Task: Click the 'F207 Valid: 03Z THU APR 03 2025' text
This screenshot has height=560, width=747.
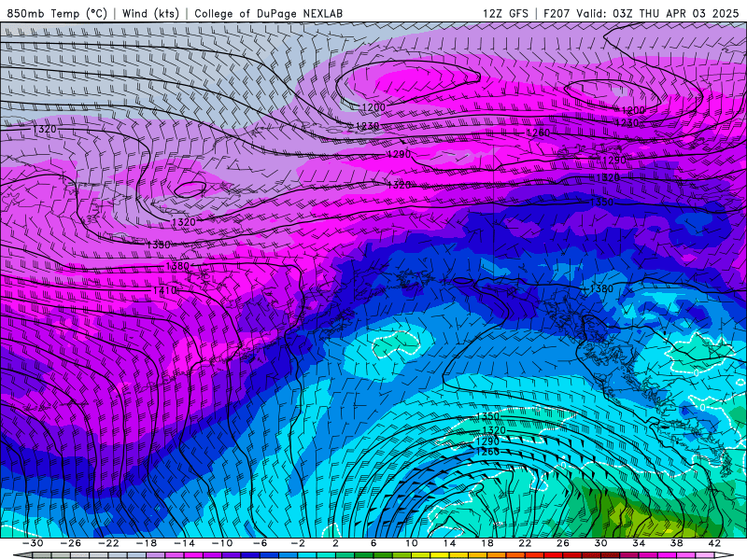Action: point(641,13)
